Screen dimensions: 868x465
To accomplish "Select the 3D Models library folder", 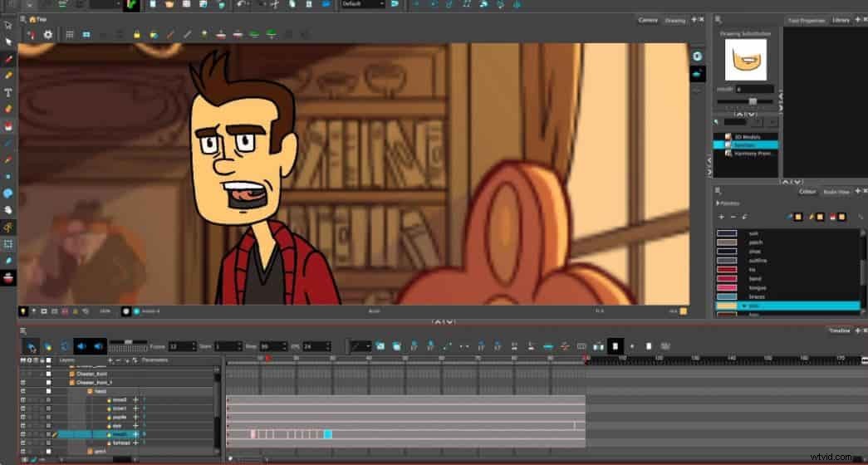I will click(x=748, y=137).
